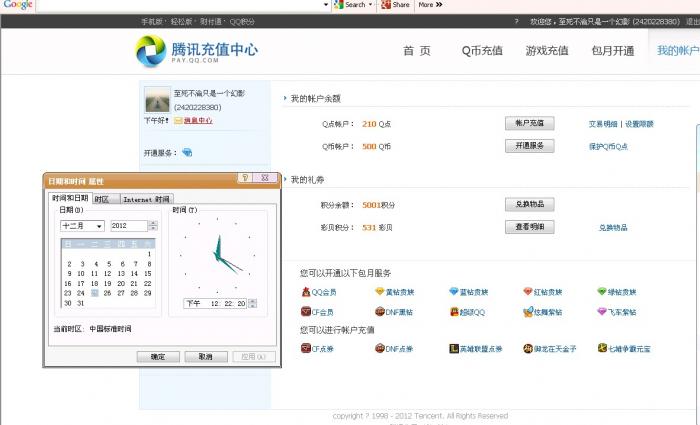
Task: Switch to the 时区 tab
Action: 105,199
